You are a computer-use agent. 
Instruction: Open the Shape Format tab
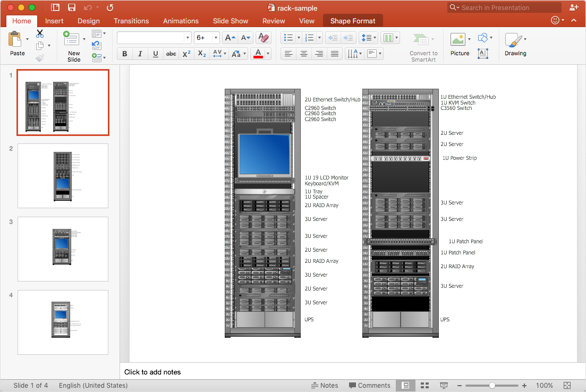click(x=353, y=21)
